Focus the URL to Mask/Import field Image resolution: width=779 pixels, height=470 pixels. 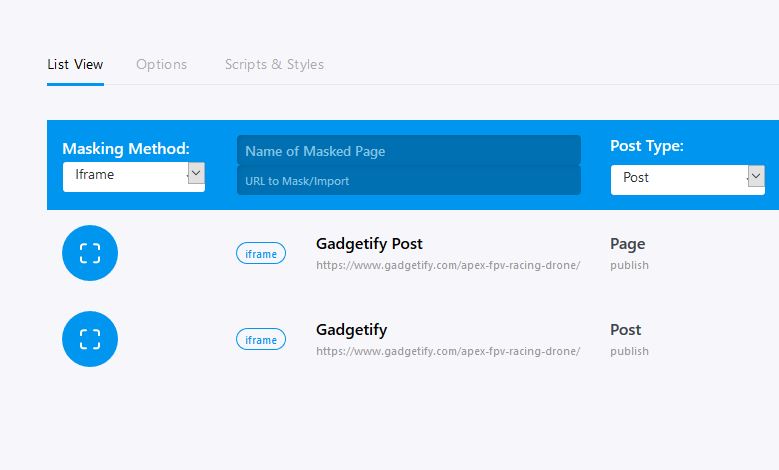(409, 180)
